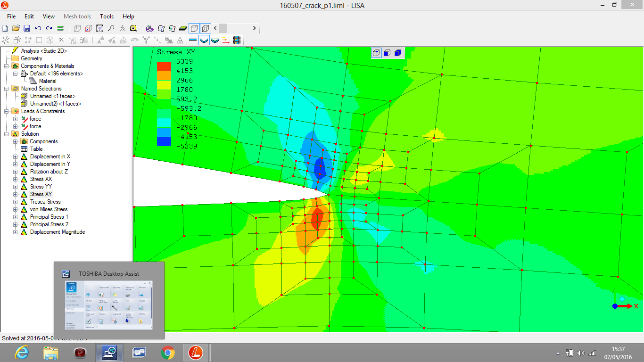Toggle select elements solid blue cube
Viewport: 644px width, 362px height.
pos(398,53)
